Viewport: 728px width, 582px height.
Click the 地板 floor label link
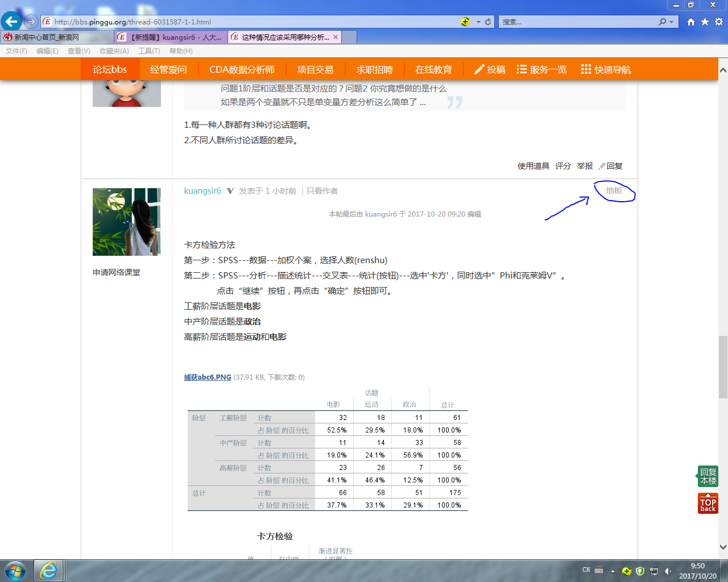pyautogui.click(x=614, y=190)
